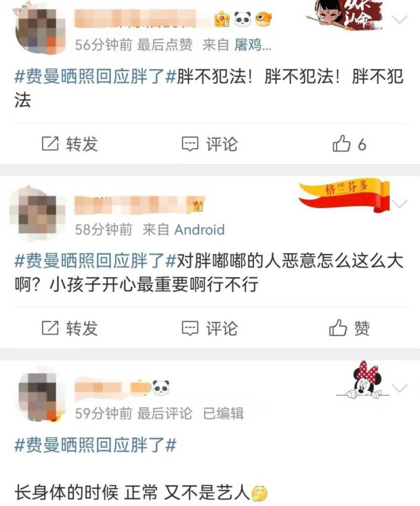Tap the 屠鸡 source link

(x=253, y=45)
